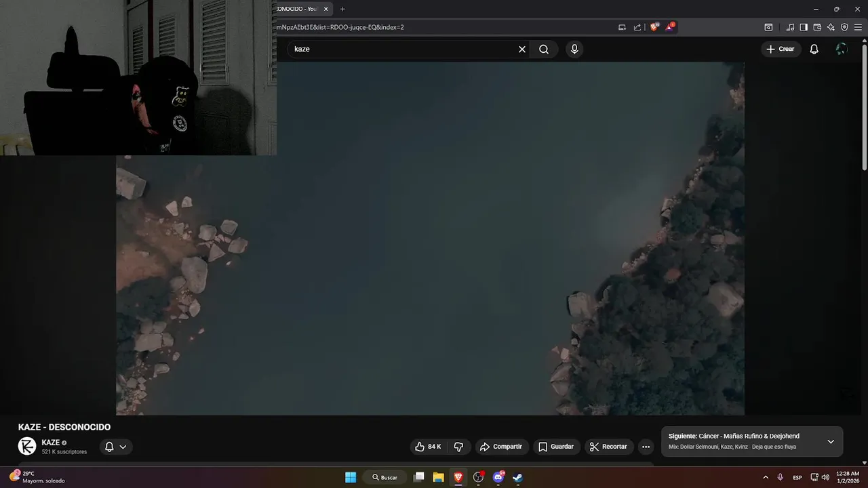Toggle the browser sidebar panel

(x=804, y=27)
